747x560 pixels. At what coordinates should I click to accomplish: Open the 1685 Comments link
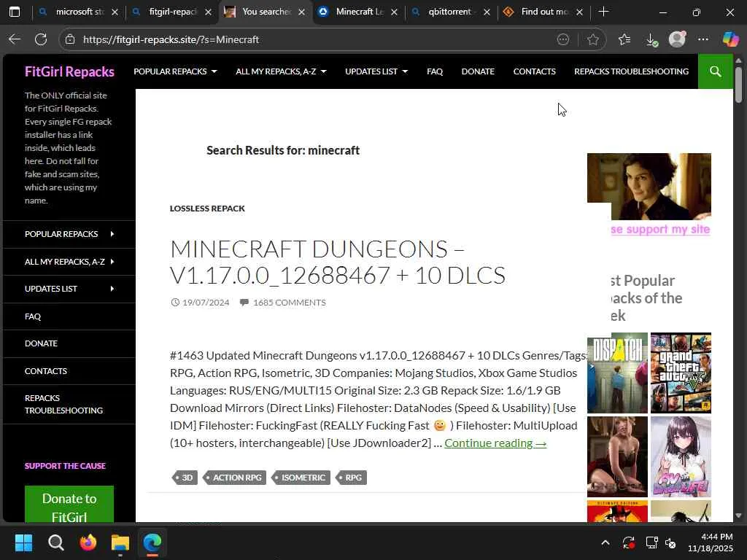coord(289,303)
